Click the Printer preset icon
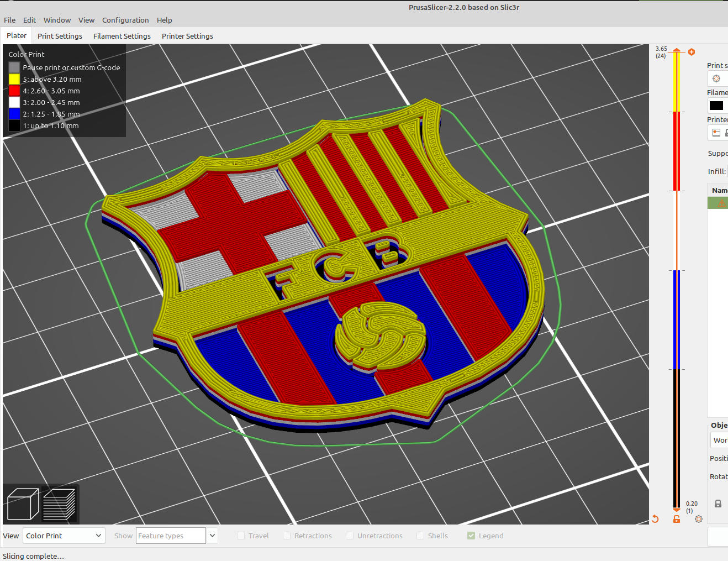Screen dimensions: 728x561 tap(716, 133)
